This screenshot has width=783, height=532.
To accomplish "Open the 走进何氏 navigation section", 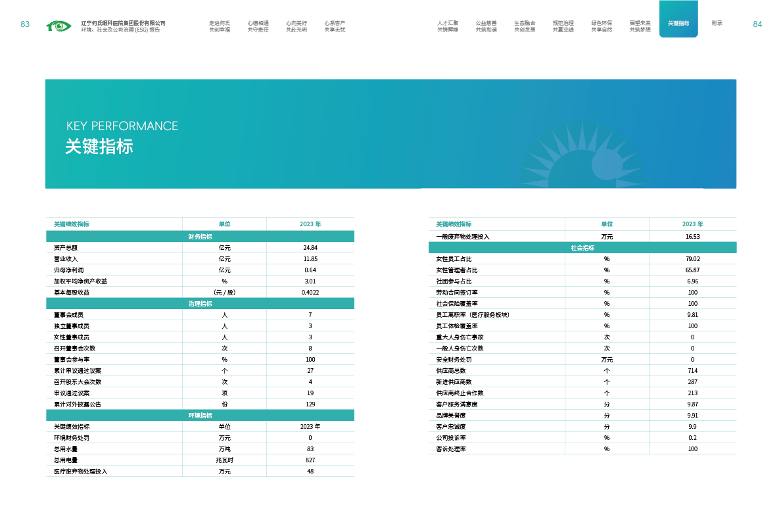I will (220, 26).
